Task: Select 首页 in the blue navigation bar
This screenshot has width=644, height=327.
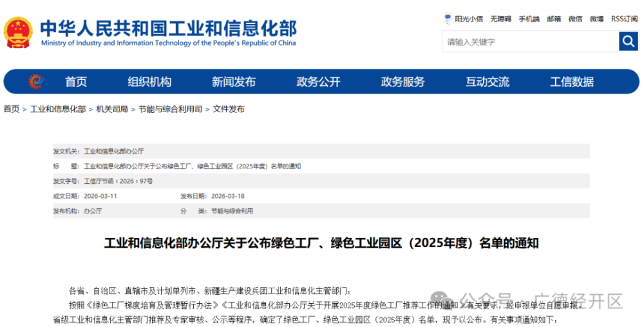Action: click(x=76, y=82)
